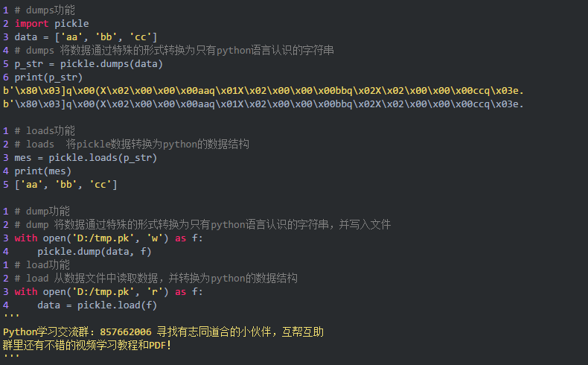Image resolution: width=588 pixels, height=365 pixels.
Task: Click the '# dumps功能' comment line
Action: (x=44, y=10)
